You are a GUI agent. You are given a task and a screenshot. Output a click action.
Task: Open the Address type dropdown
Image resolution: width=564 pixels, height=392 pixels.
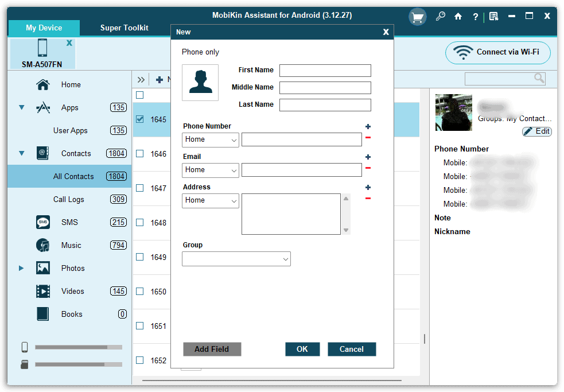(211, 201)
